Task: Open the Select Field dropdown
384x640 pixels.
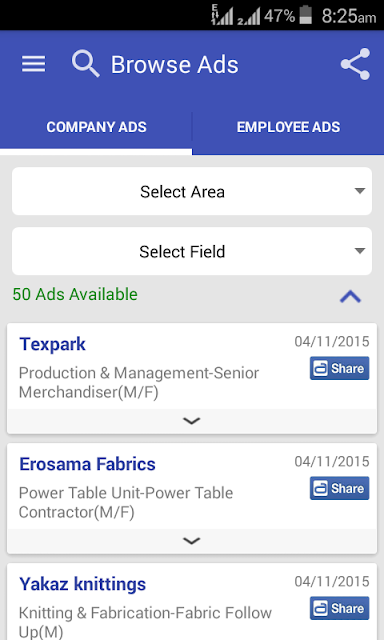Action: point(192,251)
